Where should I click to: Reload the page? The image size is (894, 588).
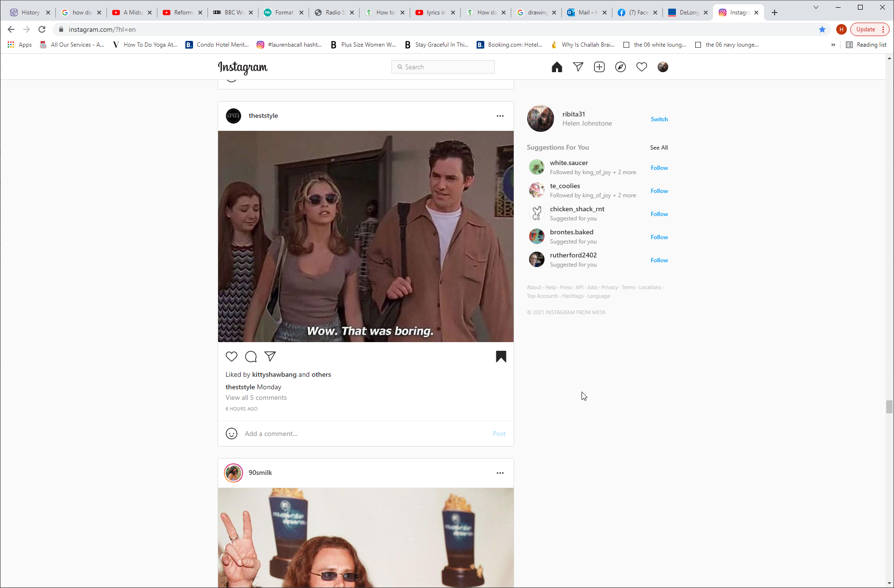pos(42,29)
